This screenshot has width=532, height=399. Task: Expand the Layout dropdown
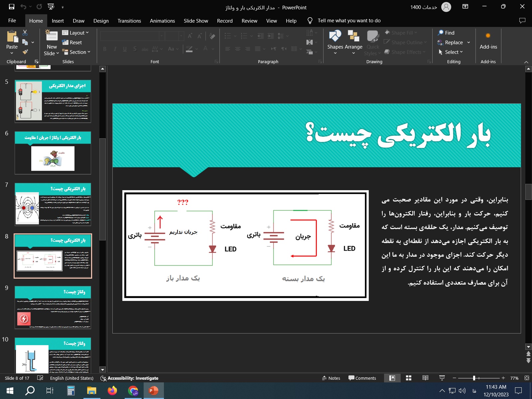76,33
